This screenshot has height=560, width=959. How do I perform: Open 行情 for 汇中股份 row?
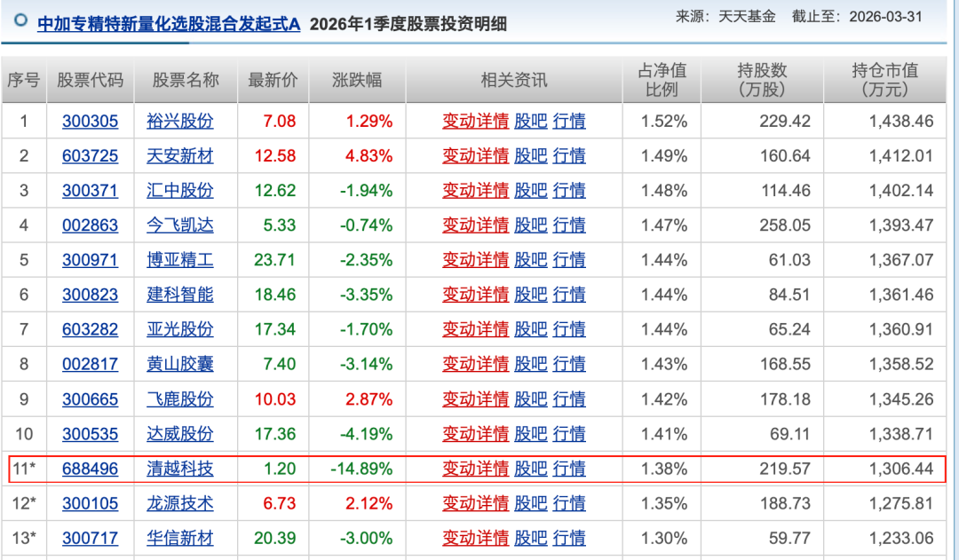[569, 191]
